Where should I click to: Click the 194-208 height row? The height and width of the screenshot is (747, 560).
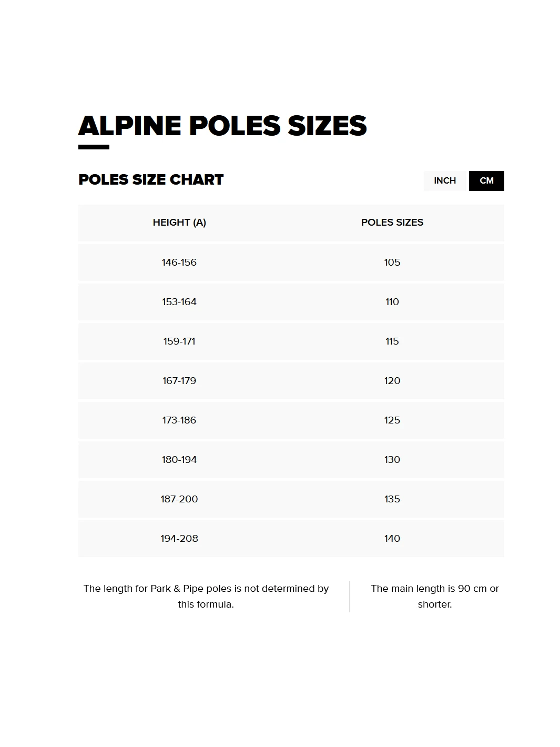coord(179,538)
